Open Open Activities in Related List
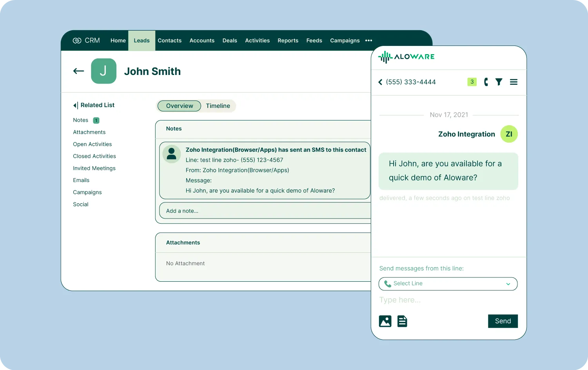The width and height of the screenshot is (588, 370). (x=92, y=144)
